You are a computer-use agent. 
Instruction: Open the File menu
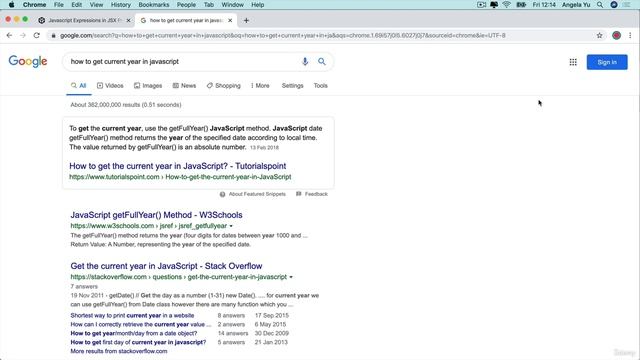click(x=59, y=5)
